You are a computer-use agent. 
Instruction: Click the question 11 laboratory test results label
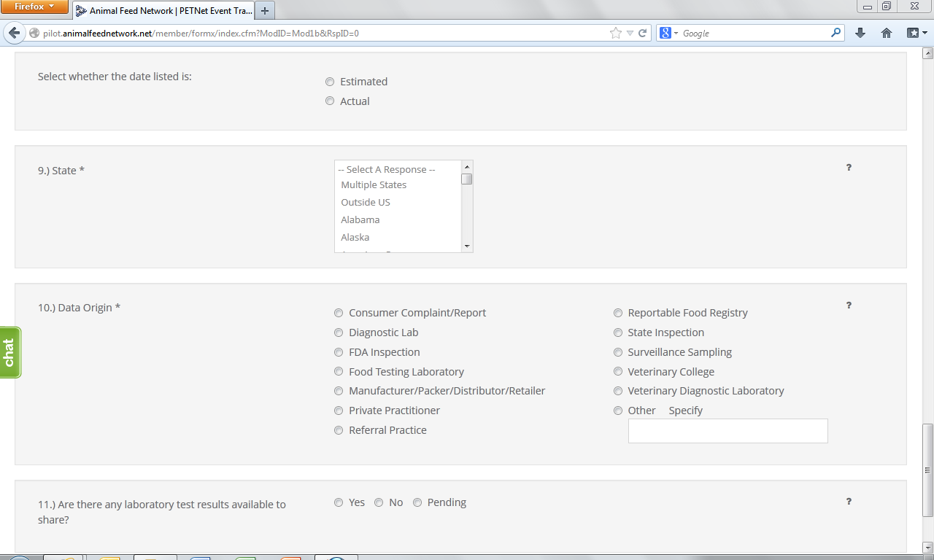[x=162, y=512]
